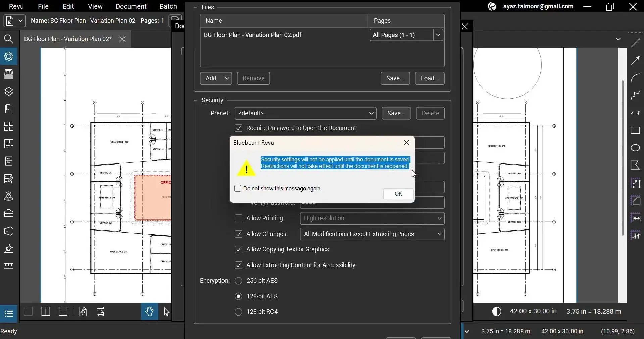Screen dimensions: 644x339
Task: Uncheck Require Password to Open the Document
Action: [x=238, y=128]
